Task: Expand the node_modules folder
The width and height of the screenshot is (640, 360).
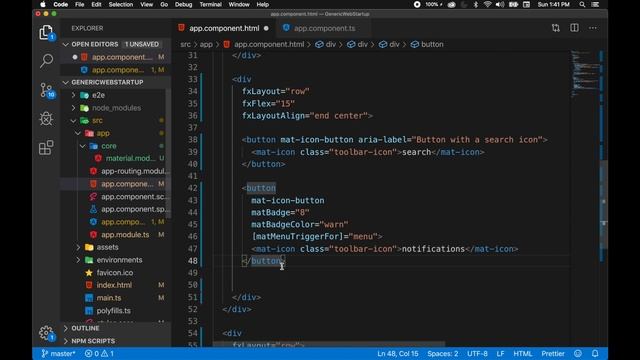Action: click(74, 108)
